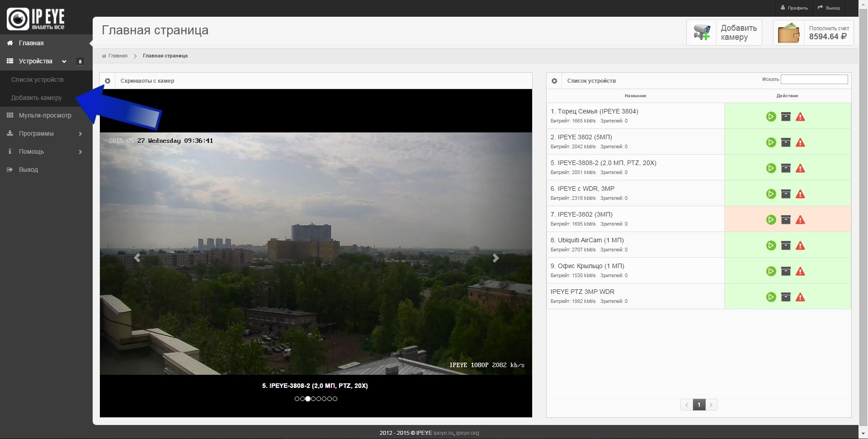Open archive for IPEYE 3802 (5МП)

(x=786, y=142)
